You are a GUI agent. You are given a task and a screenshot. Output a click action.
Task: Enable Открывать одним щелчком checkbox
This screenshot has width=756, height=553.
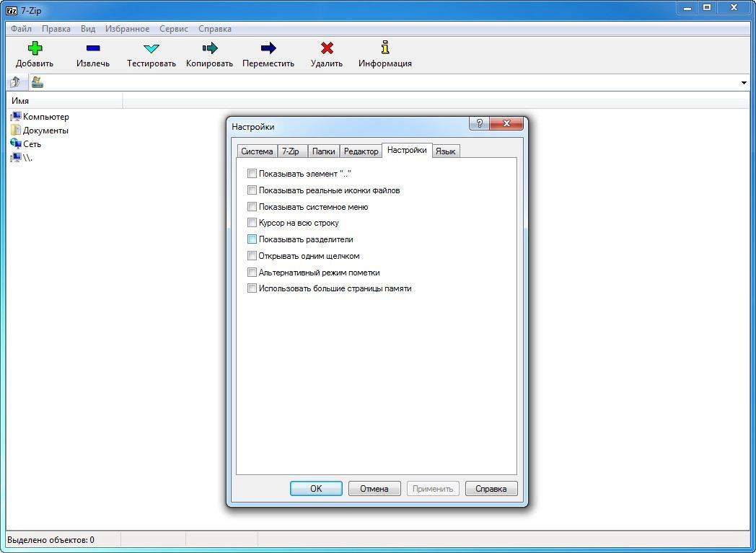pyautogui.click(x=252, y=256)
